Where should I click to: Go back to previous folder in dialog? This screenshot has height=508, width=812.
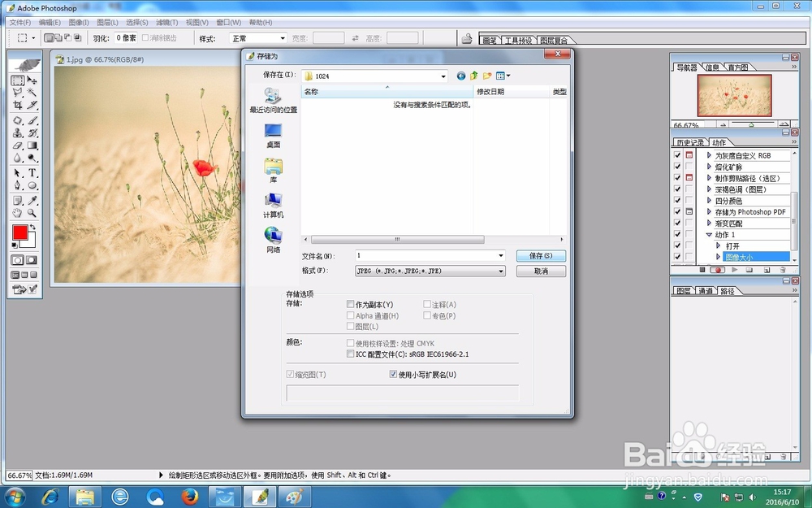(x=461, y=76)
